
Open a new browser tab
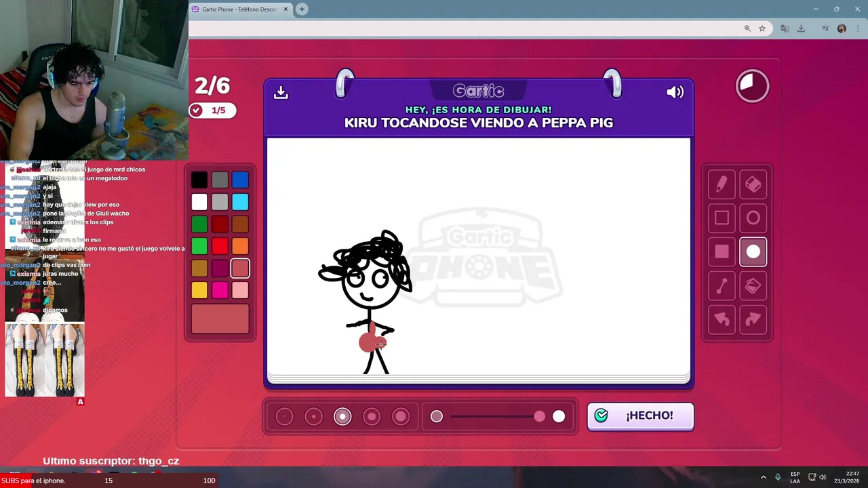(302, 9)
